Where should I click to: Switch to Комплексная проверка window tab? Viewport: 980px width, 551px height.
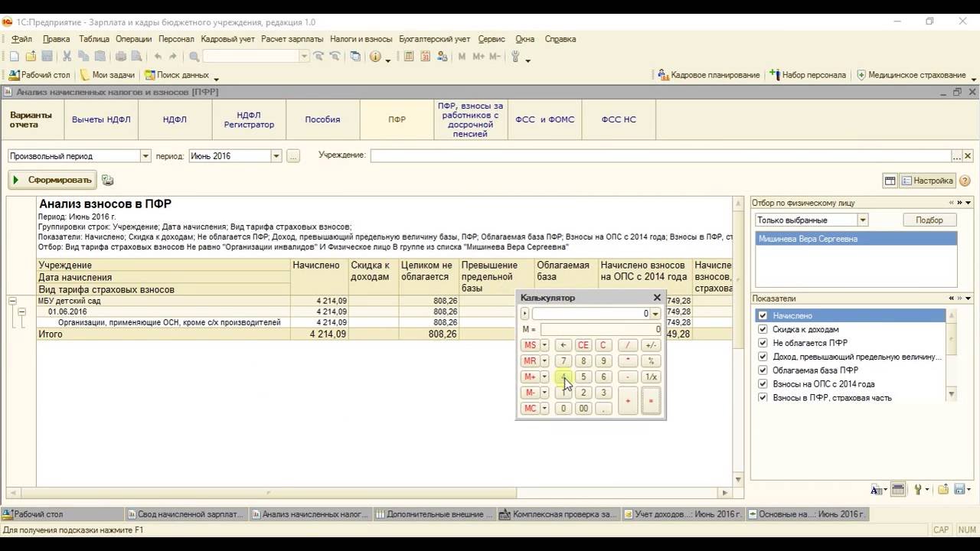pos(558,514)
